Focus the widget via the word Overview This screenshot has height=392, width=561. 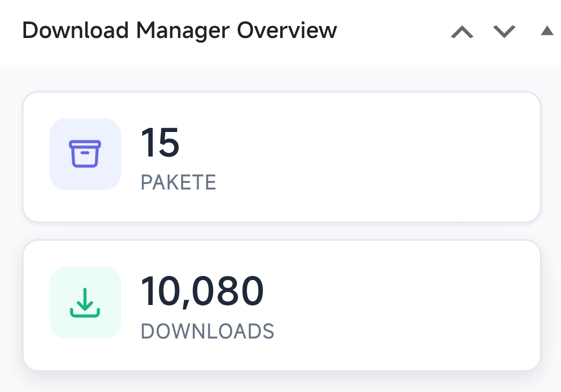pyautogui.click(x=287, y=30)
